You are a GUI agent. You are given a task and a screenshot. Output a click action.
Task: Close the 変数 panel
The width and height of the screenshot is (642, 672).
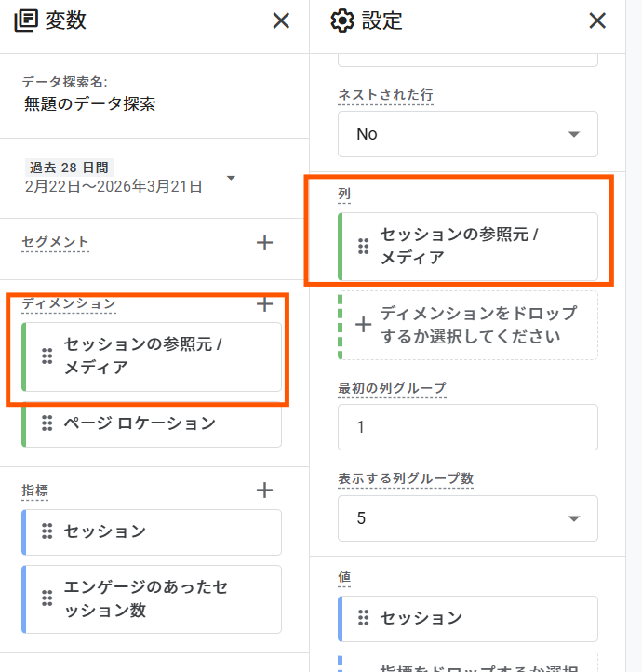(281, 20)
